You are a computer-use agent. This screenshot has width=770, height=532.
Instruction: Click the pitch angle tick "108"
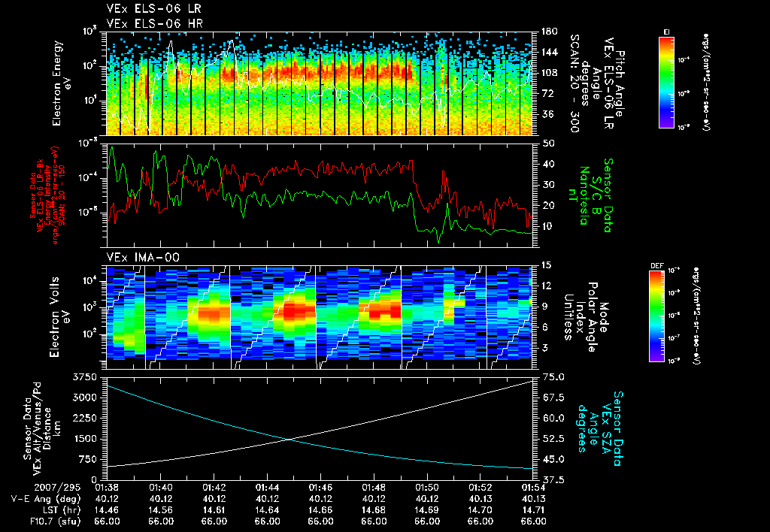tap(549, 73)
